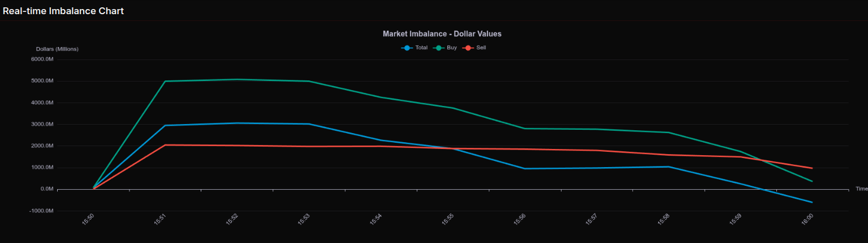Screen dimensions: 868x243
Task: Toggle the Total series in the legend
Action: 421,48
